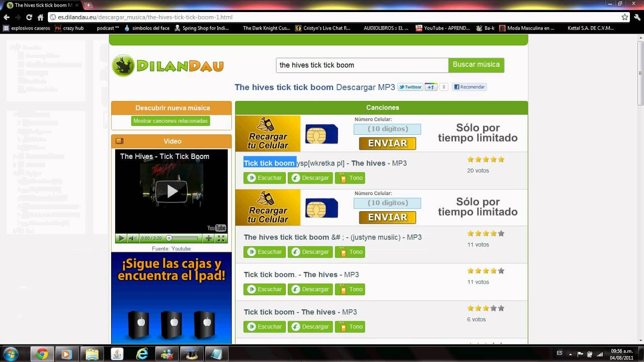Open a new tab with the plus button

coord(89,5)
